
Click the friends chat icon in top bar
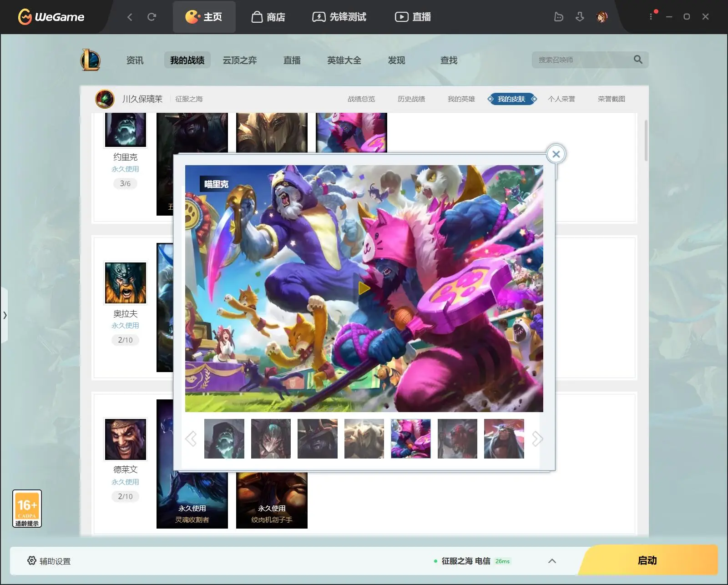point(559,17)
